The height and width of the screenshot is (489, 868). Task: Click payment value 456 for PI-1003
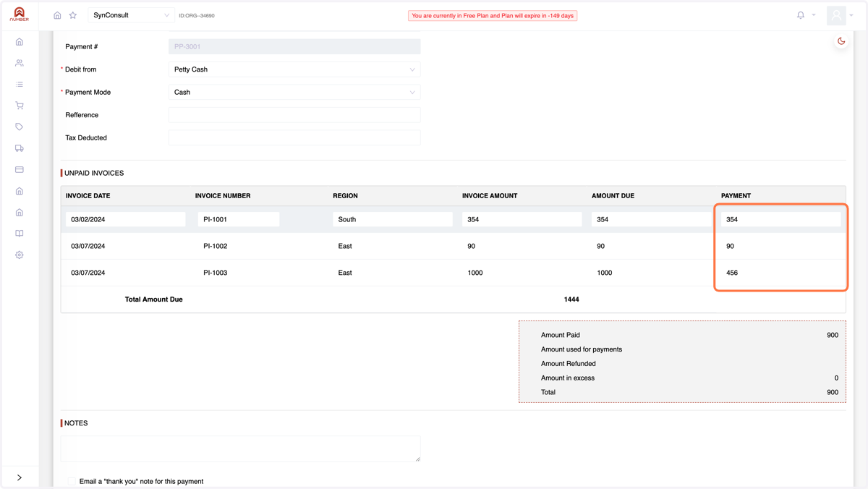pos(732,273)
